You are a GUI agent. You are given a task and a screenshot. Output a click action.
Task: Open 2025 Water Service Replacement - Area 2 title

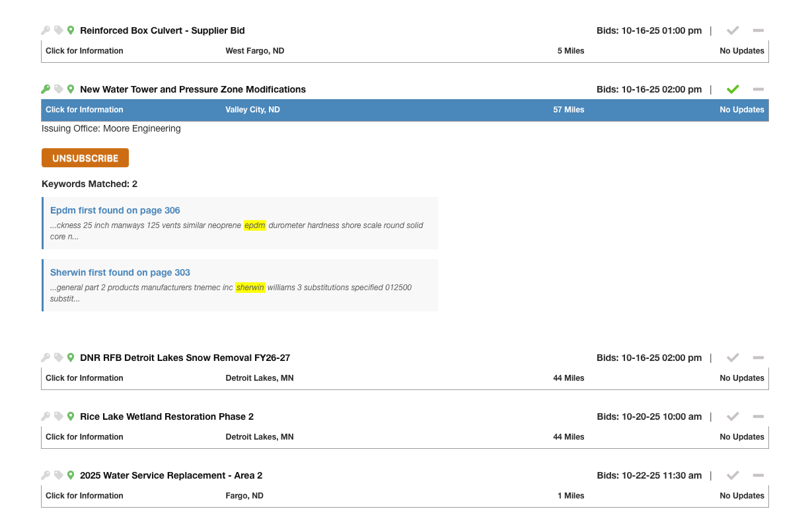[x=171, y=475]
